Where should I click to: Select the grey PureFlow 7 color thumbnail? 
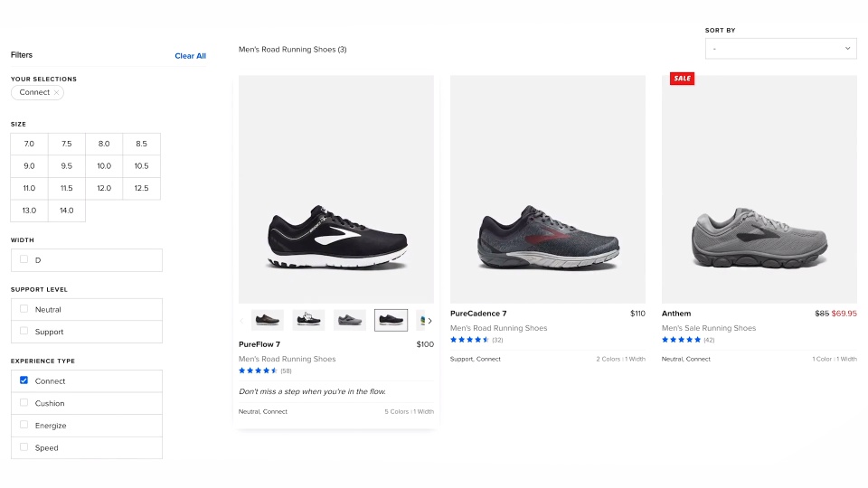click(350, 320)
